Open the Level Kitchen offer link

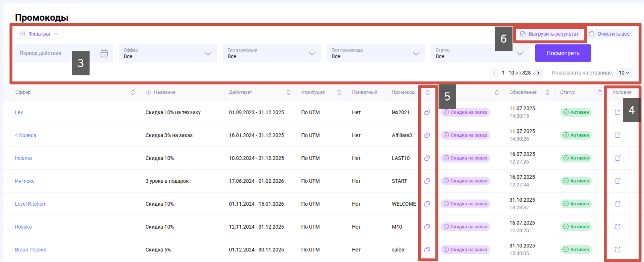coord(30,204)
